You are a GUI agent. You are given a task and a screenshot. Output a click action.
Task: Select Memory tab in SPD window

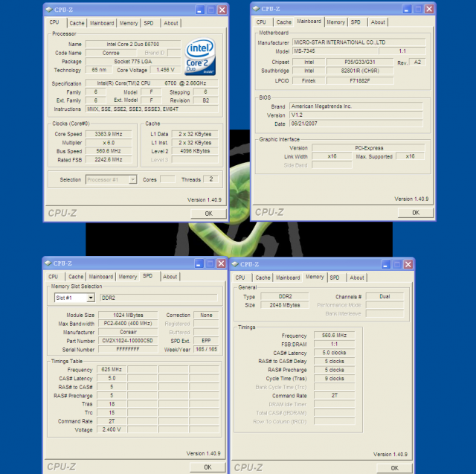tap(128, 277)
